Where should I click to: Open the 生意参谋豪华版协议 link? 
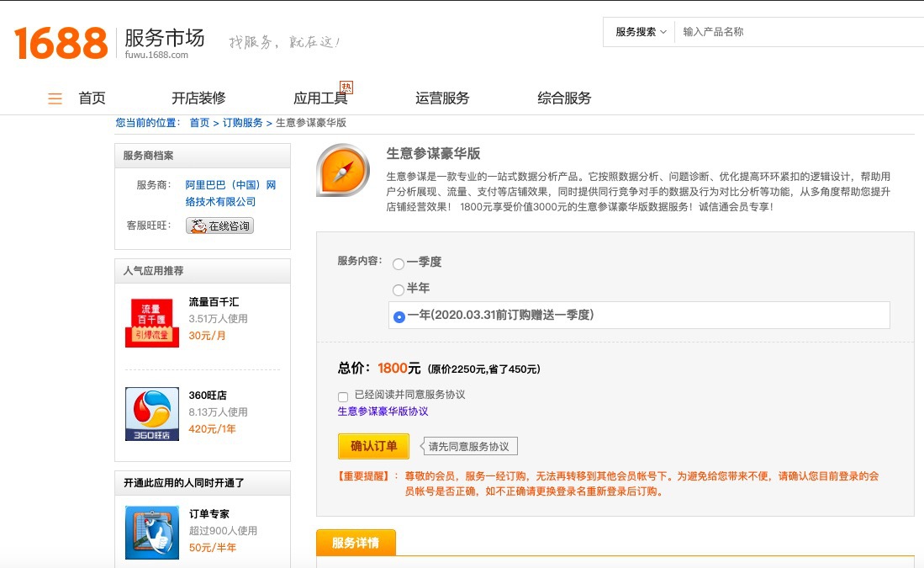coord(383,411)
